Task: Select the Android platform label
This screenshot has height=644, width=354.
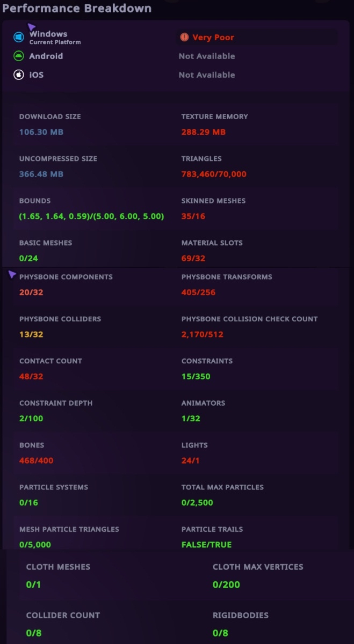Action: click(46, 56)
